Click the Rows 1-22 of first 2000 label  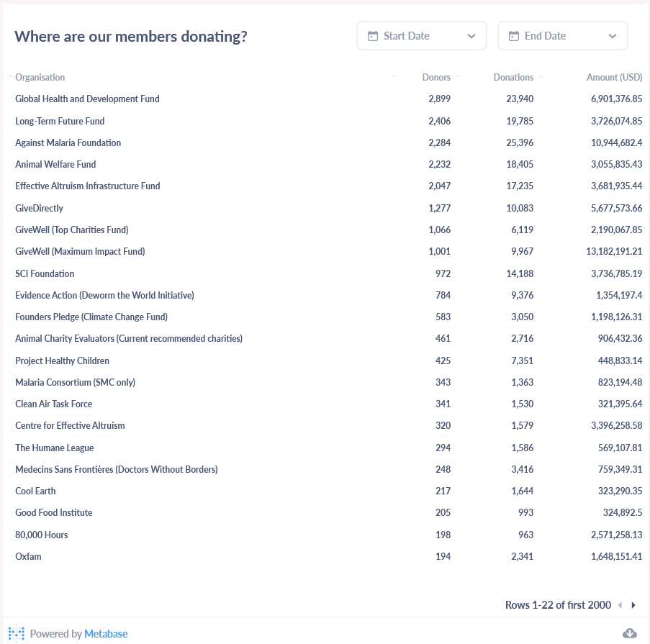point(558,604)
